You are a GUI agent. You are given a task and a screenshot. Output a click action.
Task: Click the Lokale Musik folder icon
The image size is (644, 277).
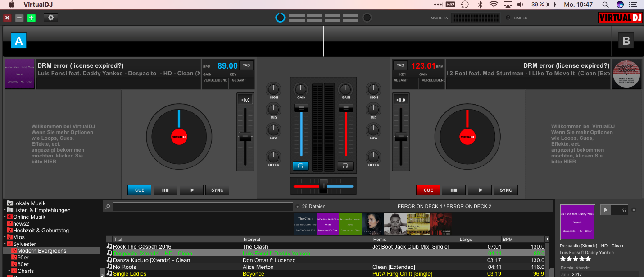point(9,203)
